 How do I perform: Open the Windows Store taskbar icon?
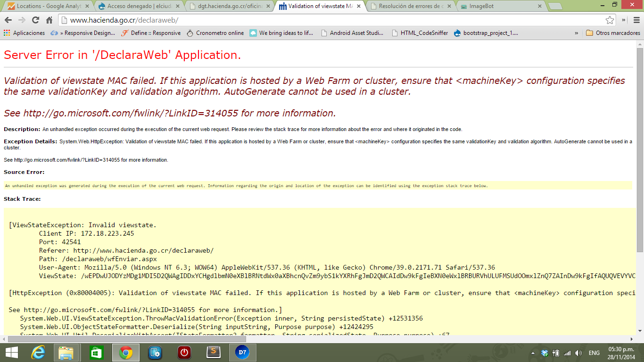tap(96, 353)
